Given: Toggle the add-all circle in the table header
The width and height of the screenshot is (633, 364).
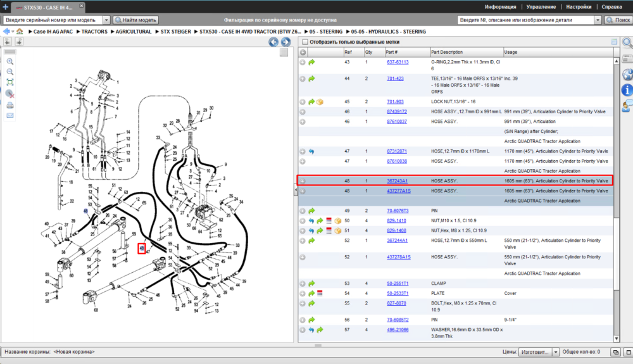Looking at the screenshot, I should click(303, 52).
